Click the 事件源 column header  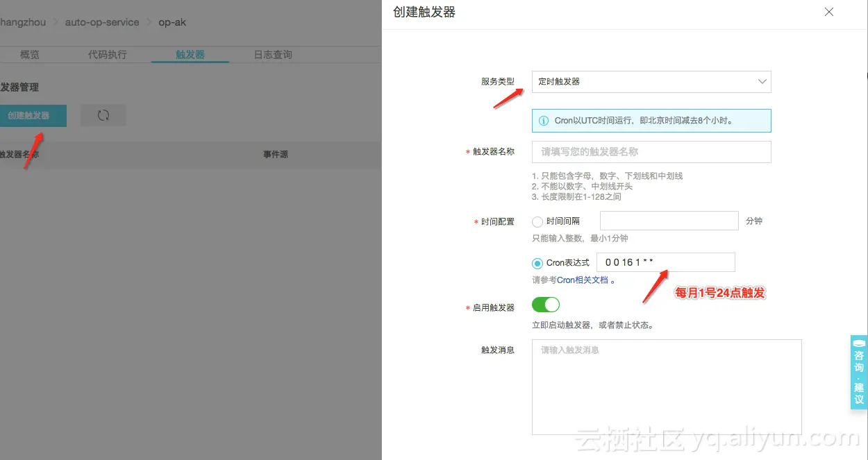pos(275,154)
